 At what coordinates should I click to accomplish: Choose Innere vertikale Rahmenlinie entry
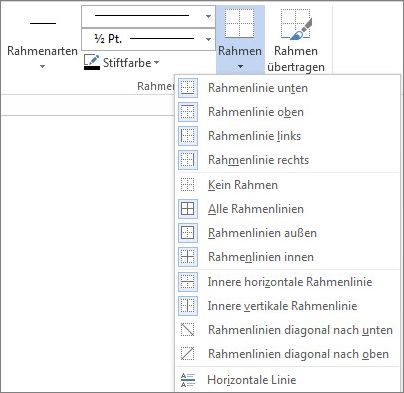click(x=283, y=306)
